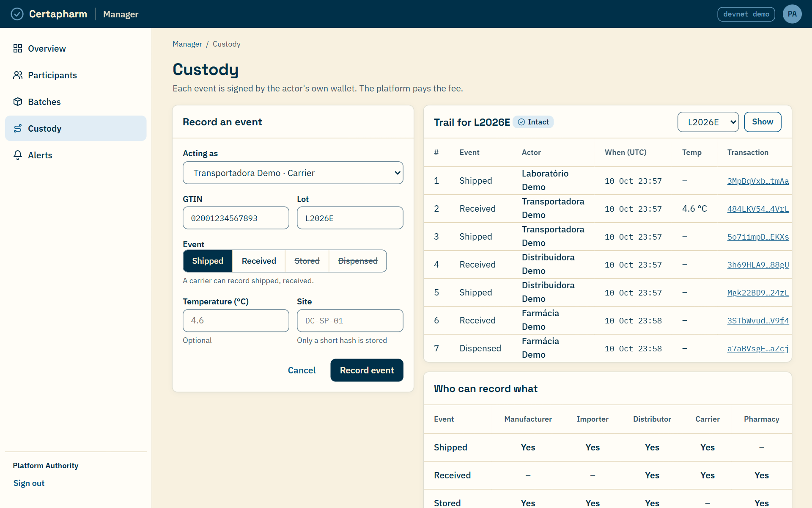
Task: Click the Manager breadcrumb link
Action: [187, 44]
